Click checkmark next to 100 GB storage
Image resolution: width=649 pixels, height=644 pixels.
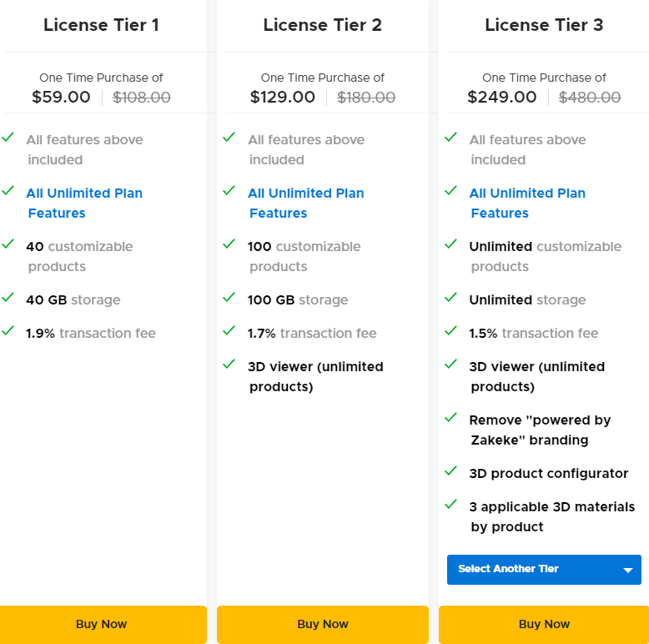coord(229,298)
